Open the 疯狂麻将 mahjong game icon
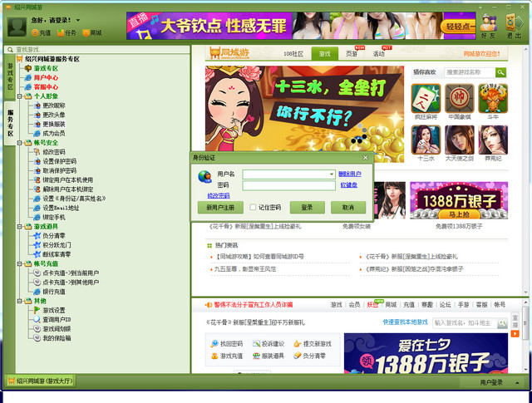The width and height of the screenshot is (532, 403). click(x=426, y=98)
